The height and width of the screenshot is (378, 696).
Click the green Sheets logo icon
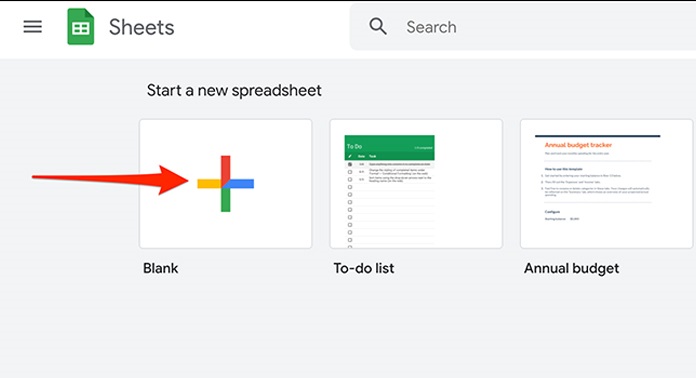coord(80,27)
